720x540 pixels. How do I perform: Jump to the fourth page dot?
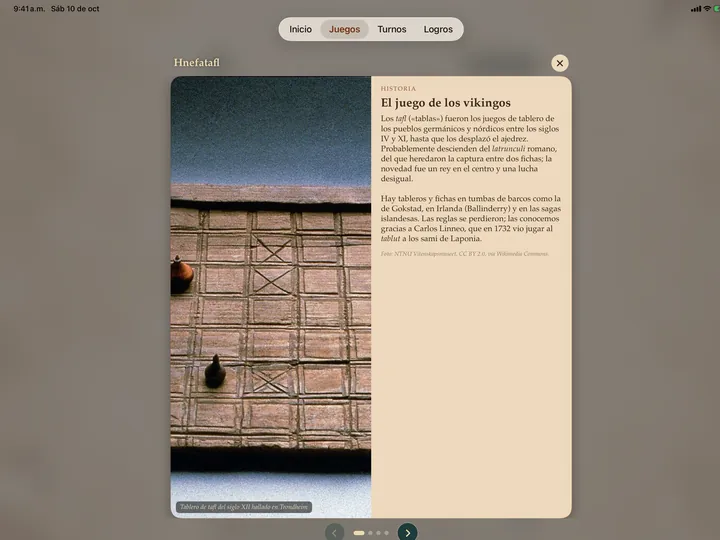[387, 533]
